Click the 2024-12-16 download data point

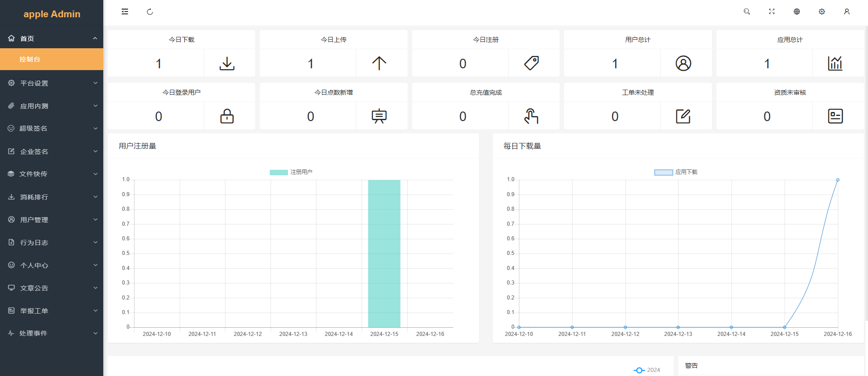838,180
